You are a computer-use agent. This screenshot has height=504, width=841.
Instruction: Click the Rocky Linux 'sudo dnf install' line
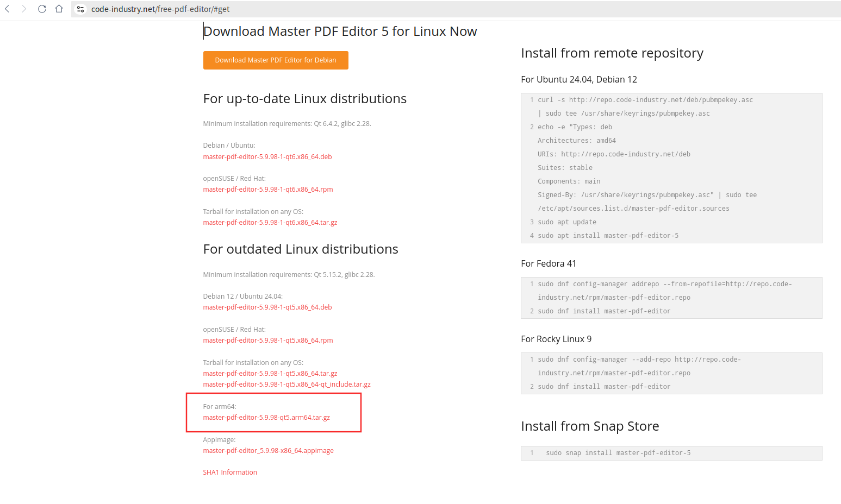[x=604, y=387]
